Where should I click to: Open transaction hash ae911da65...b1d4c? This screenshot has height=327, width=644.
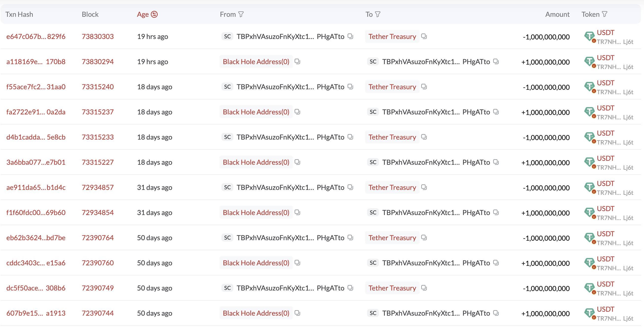pos(36,187)
